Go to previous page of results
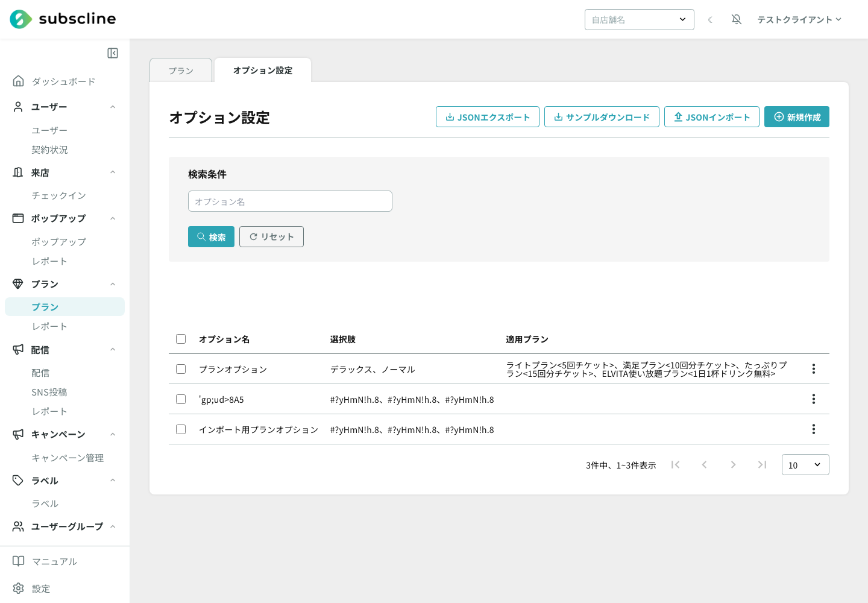The width and height of the screenshot is (868, 603). coord(704,464)
